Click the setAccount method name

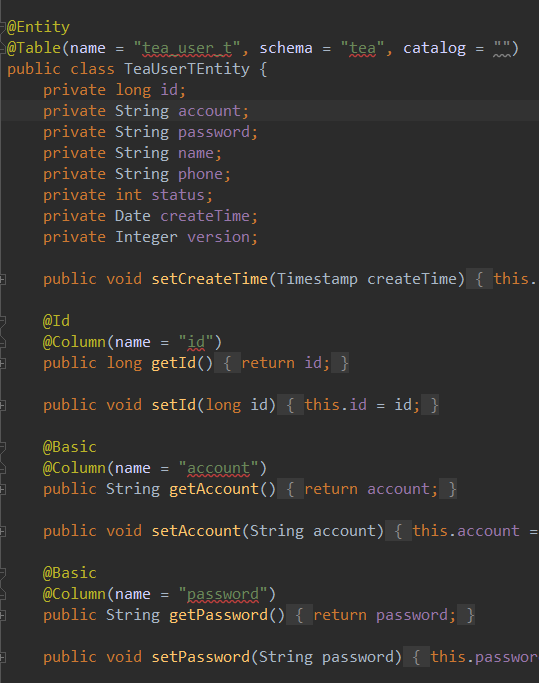point(196,531)
